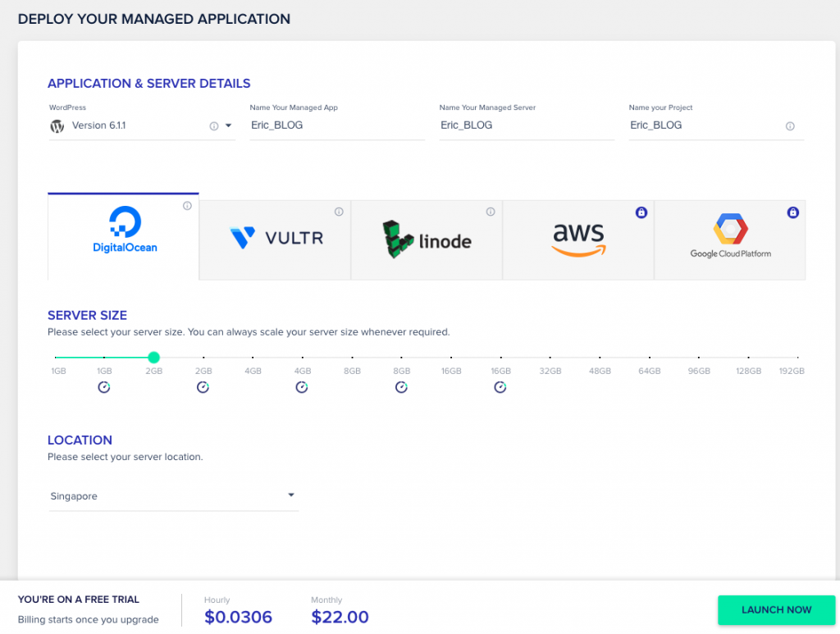Click the Name Your Managed Server field
Image resolution: width=840 pixels, height=634 pixels.
coord(527,125)
